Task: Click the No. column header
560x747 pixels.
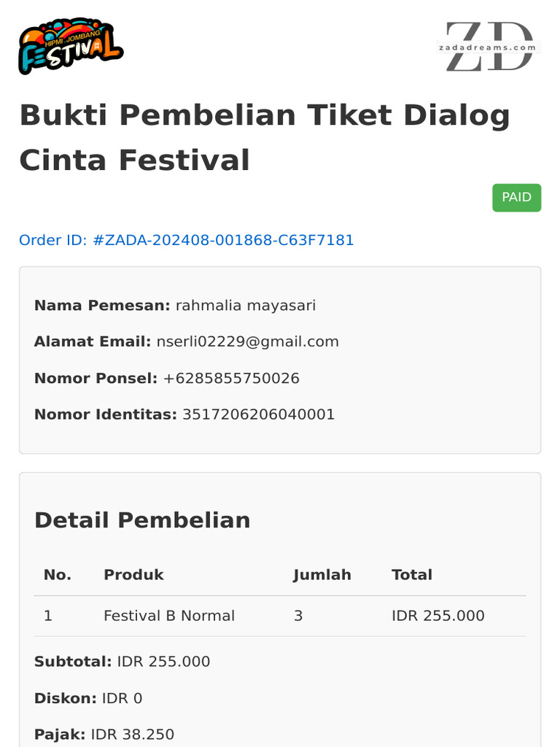Action: click(x=57, y=575)
